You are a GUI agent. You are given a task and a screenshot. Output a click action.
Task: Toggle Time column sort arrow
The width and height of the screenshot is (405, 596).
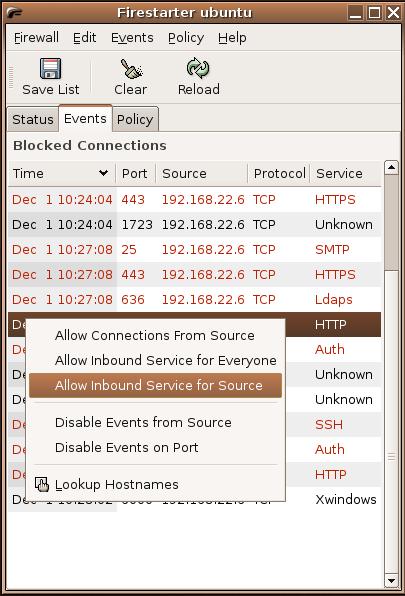tap(103, 173)
